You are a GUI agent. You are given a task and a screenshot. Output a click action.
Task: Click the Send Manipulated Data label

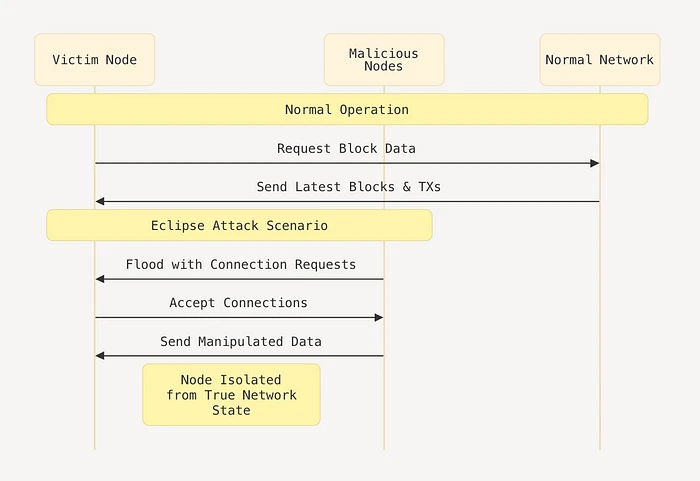240,341
